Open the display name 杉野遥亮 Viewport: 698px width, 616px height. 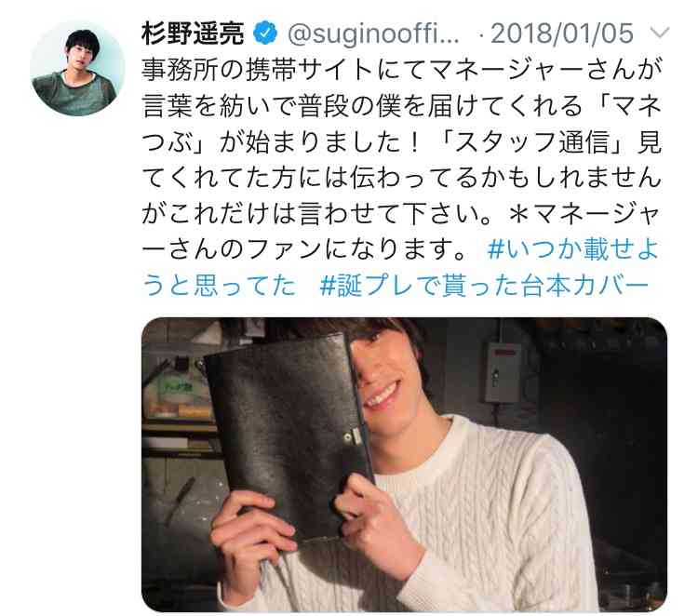point(194,33)
